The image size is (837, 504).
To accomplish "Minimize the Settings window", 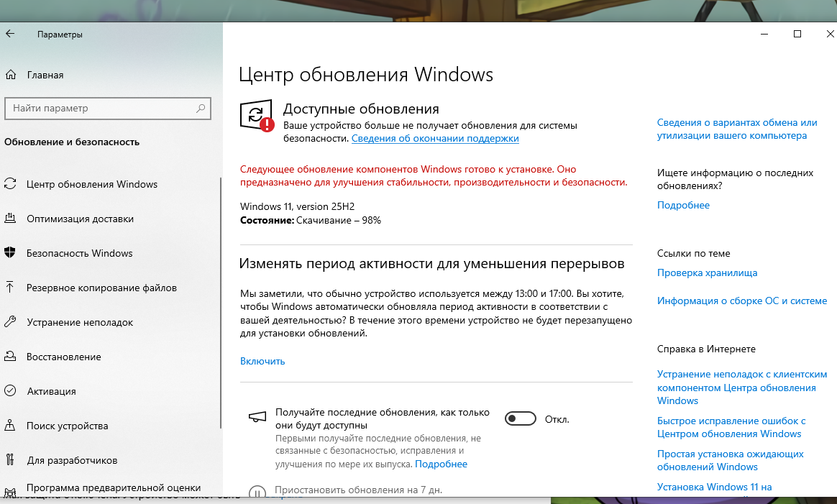I will coord(764,35).
